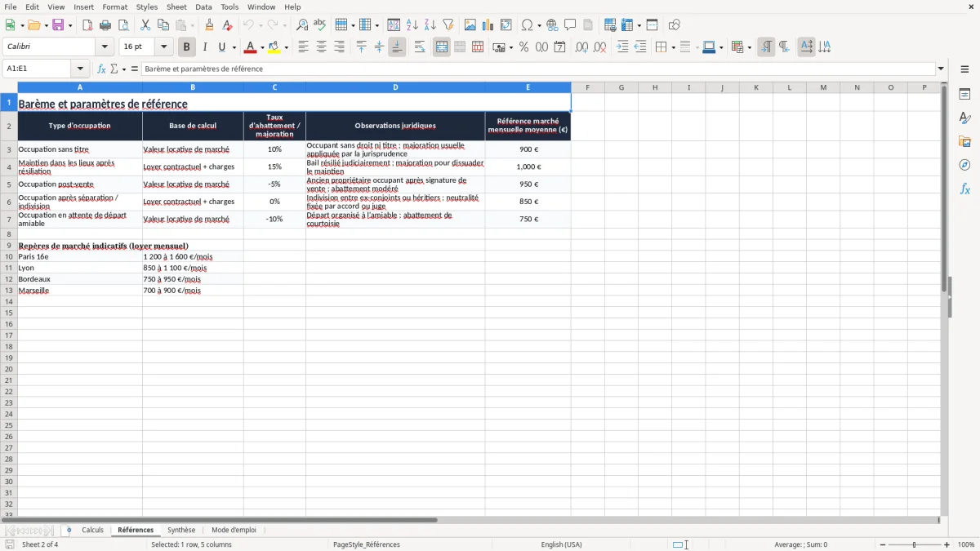Open Borders dropdown arrow
Image resolution: width=980 pixels, height=551 pixels.
(672, 48)
